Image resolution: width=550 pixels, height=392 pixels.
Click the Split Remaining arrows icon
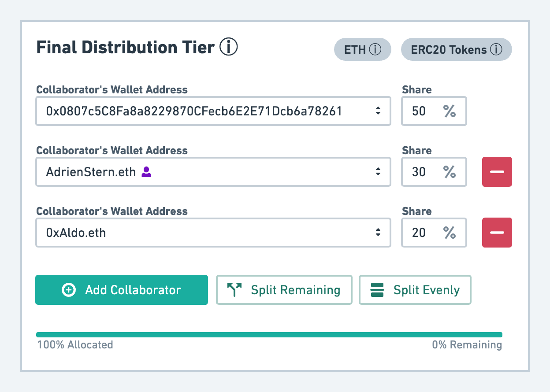pos(234,290)
